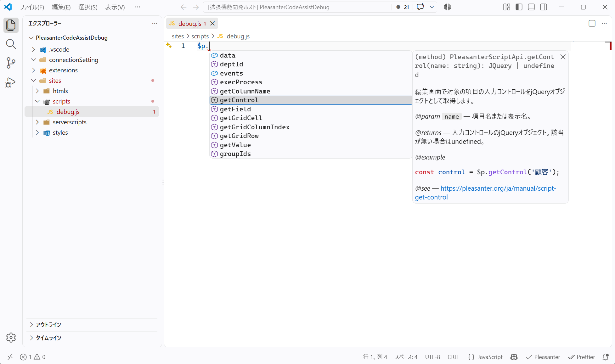Open the Manage settings gear
The image size is (615, 364).
(x=11, y=338)
